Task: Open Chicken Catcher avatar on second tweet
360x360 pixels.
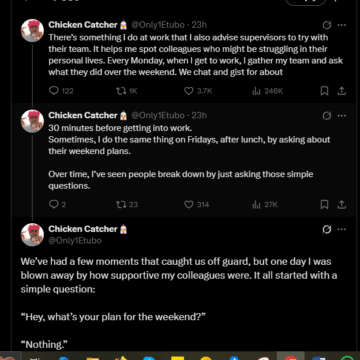Action: coord(32,121)
